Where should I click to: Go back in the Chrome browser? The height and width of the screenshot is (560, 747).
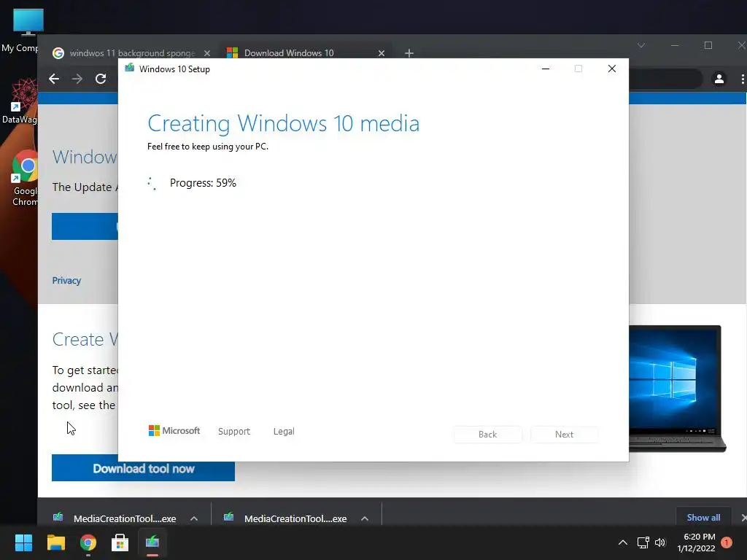coord(54,79)
